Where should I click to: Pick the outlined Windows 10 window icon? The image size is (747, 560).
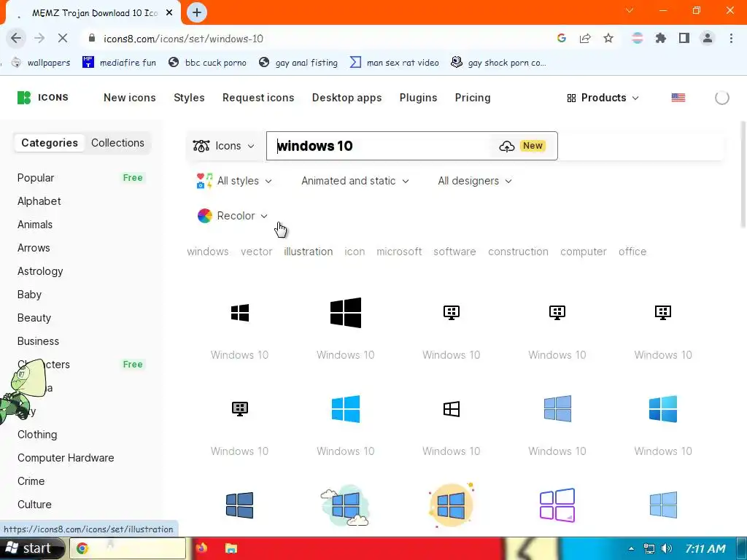click(451, 409)
